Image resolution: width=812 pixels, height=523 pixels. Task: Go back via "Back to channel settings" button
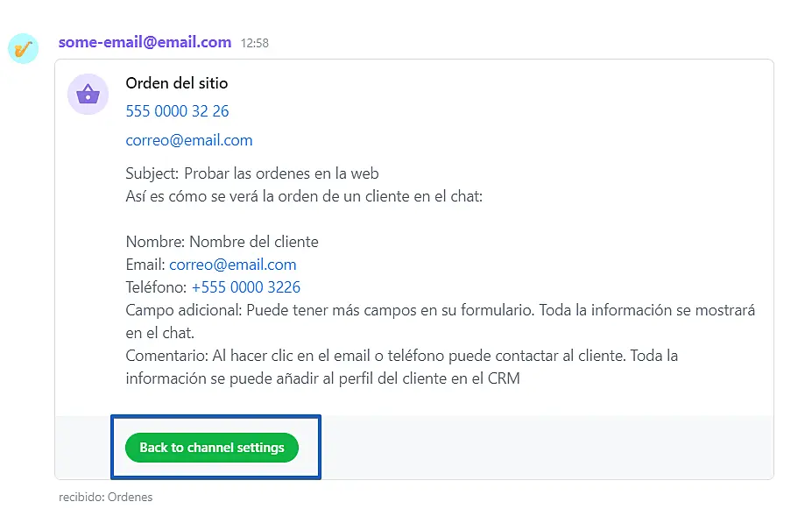click(x=212, y=448)
